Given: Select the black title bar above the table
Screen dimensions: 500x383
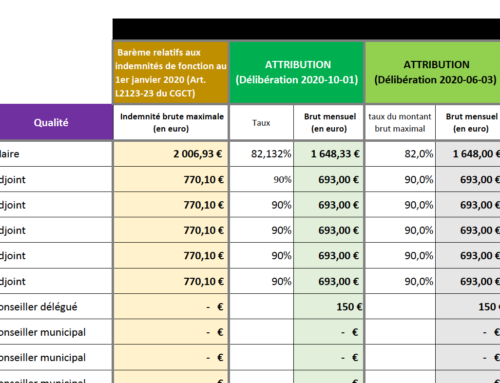Looking at the screenshot, I should click(306, 29).
